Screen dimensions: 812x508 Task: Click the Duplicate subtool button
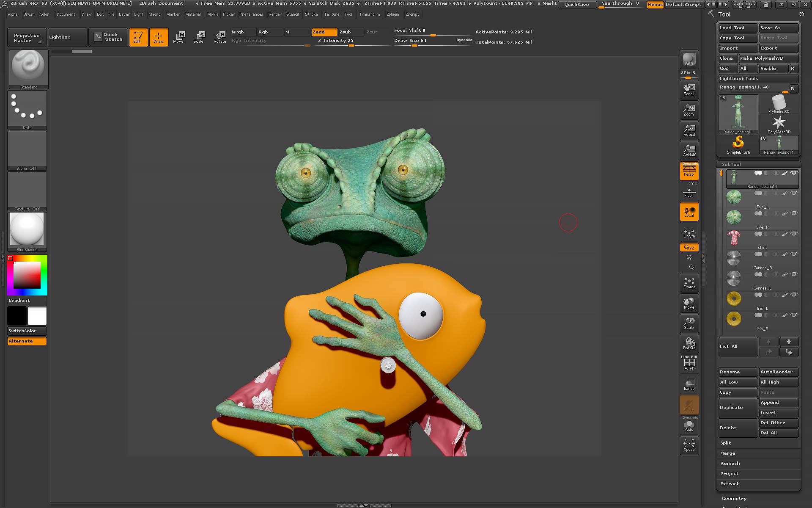pos(738,408)
